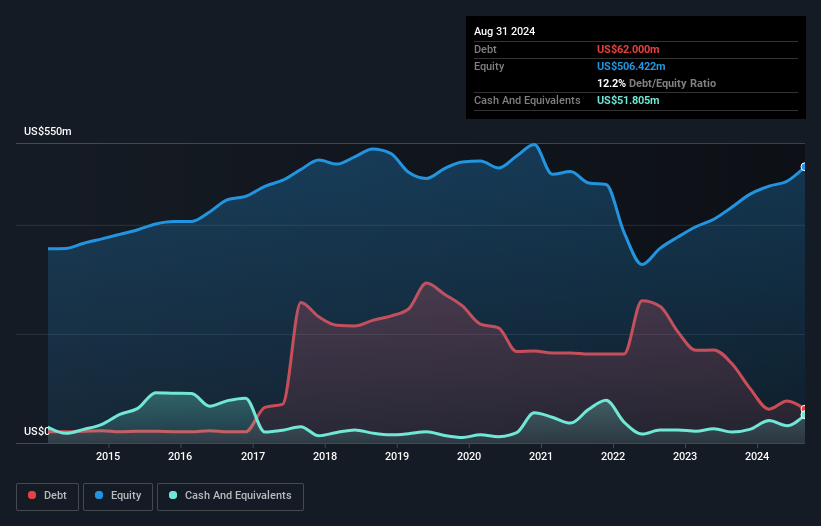Viewport: 821px width, 526px height.
Task: Click the teal Cash legend dot
Action: (x=174, y=495)
